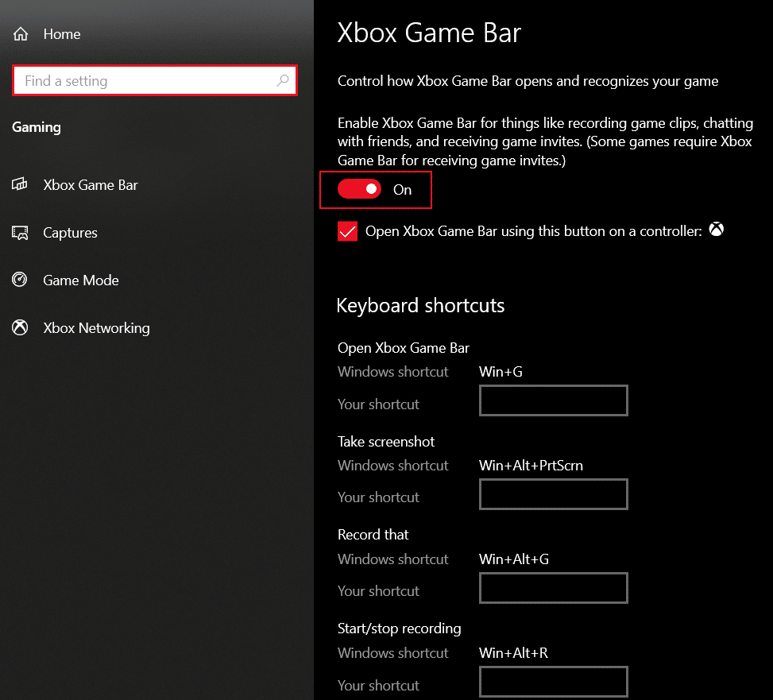This screenshot has height=700, width=773.
Task: Select the Xbox Game Bar sidebar entry
Action: 90,184
